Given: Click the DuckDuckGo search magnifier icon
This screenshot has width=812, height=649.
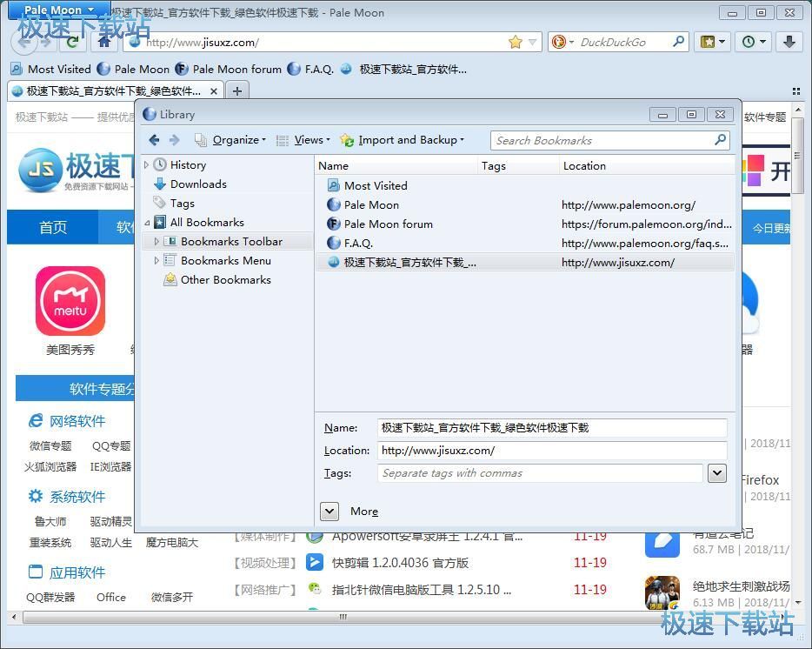Looking at the screenshot, I should (x=678, y=42).
